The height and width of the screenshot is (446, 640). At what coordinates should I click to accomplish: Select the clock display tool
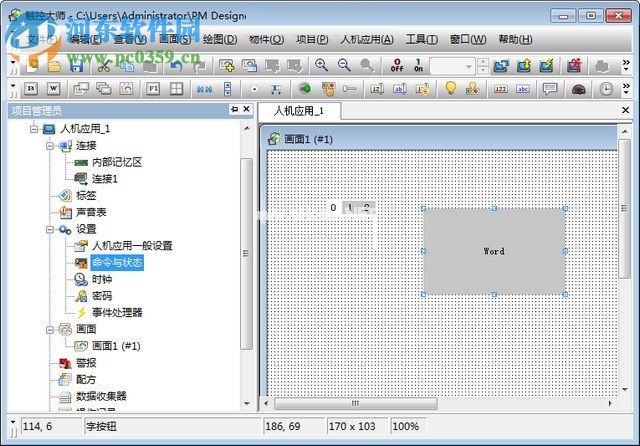(606, 89)
